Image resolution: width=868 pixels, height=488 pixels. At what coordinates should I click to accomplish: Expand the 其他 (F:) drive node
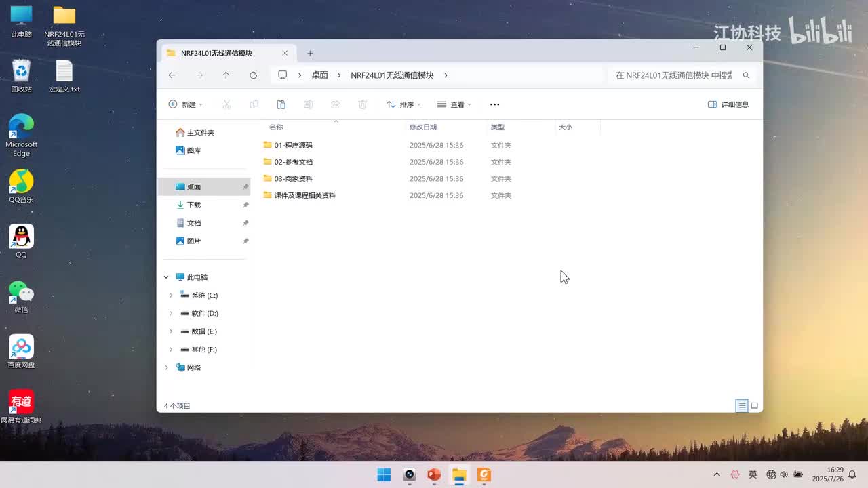click(x=171, y=350)
